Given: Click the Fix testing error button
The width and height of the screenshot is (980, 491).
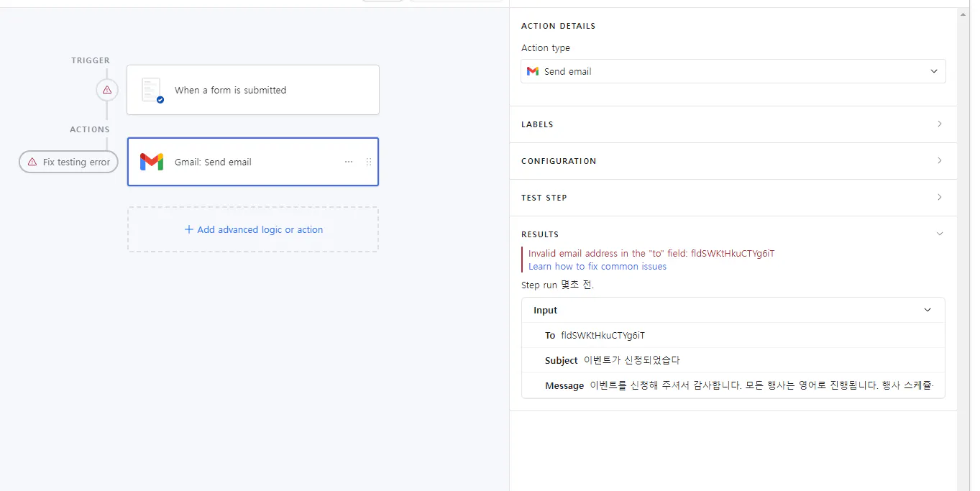Looking at the screenshot, I should [x=68, y=162].
